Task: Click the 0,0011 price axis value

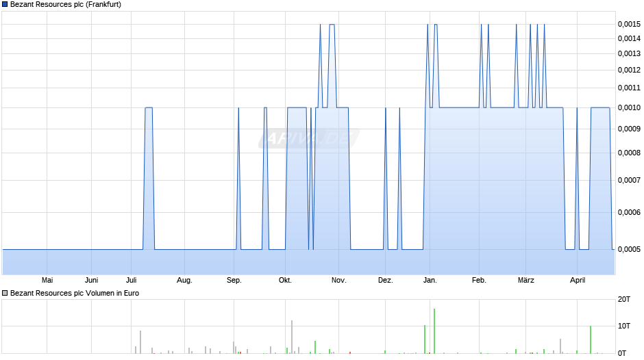Action: pos(629,88)
